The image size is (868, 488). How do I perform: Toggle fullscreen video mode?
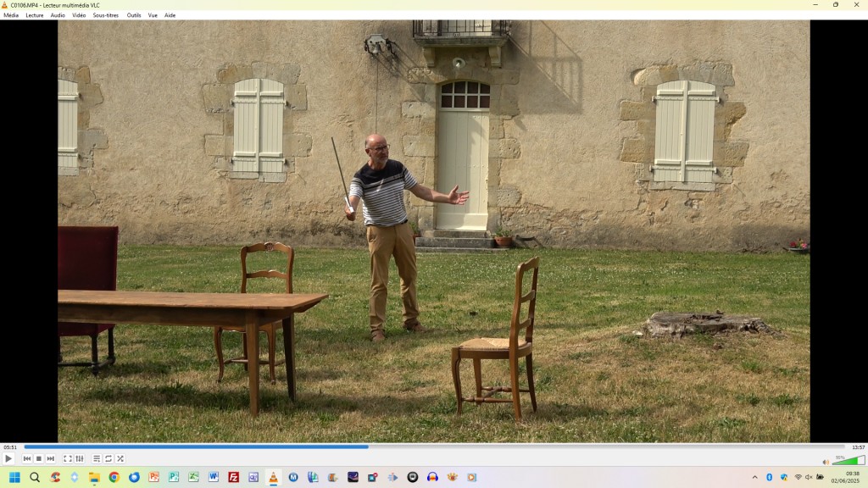(68, 458)
